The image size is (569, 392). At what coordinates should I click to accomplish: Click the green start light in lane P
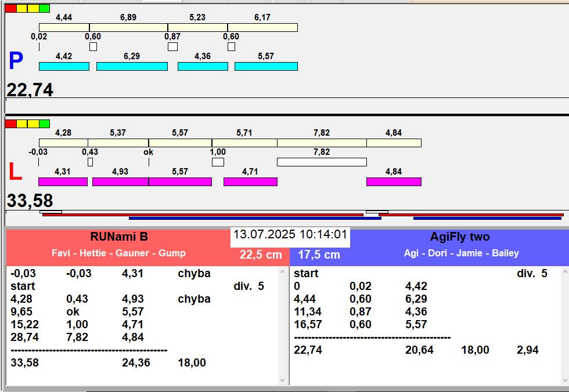(44, 8)
